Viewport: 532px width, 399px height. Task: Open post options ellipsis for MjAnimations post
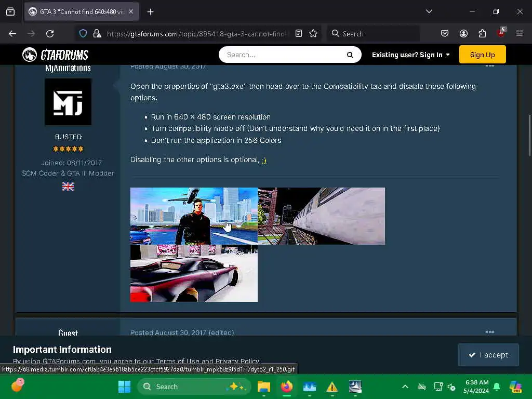coord(489,66)
